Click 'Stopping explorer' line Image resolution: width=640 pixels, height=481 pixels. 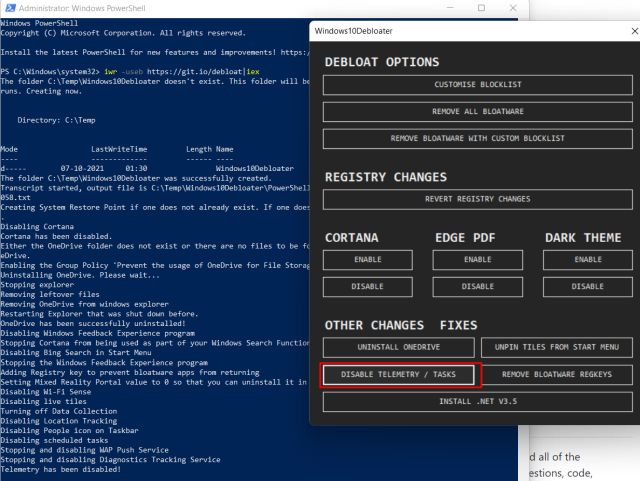coord(37,285)
